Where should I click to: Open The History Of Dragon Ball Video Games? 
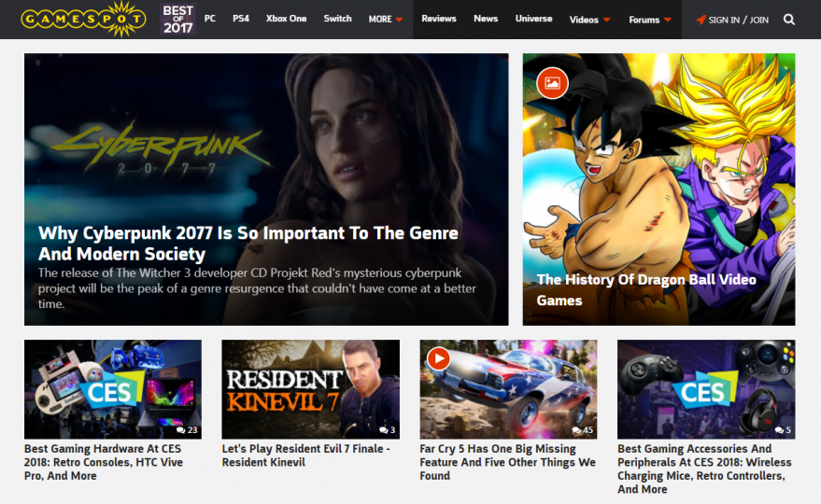click(x=646, y=290)
